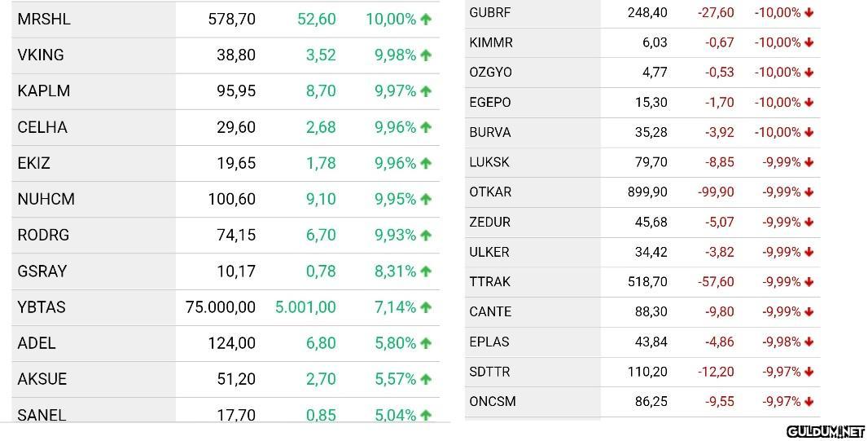Screen dimensions: 868x441
Task: Click the green up arrow next to MRSHL
Action: 425,19
